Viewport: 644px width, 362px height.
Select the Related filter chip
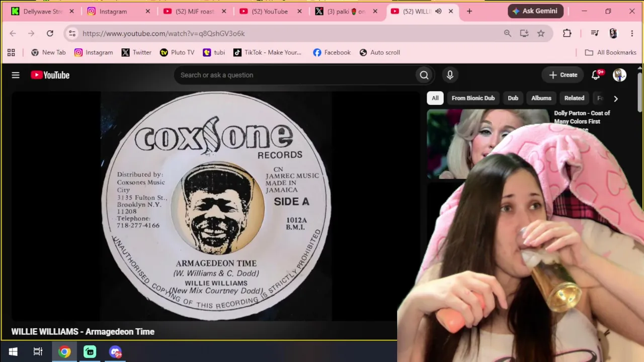(x=574, y=98)
